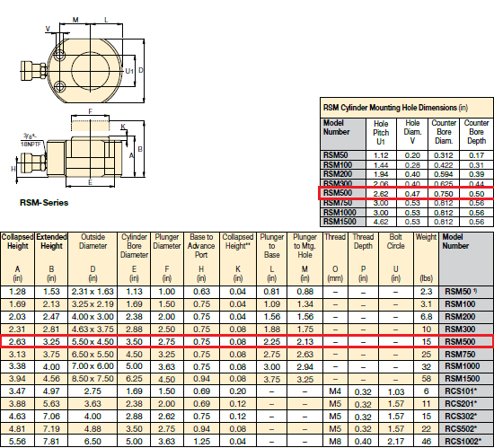Select the RSM-Series caption under the diagram
The height and width of the screenshot is (448, 494).
tap(44, 202)
